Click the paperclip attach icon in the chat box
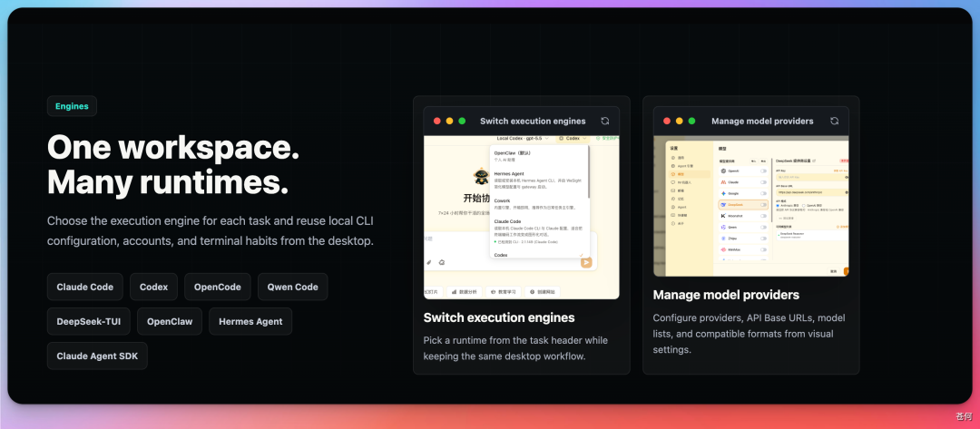The height and width of the screenshot is (429, 980). coord(428,262)
